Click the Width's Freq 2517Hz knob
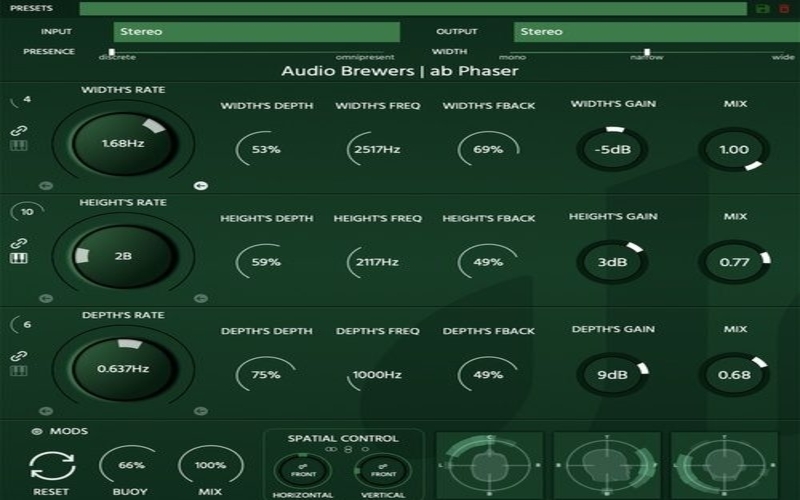This screenshot has width=800, height=500. coord(378,149)
